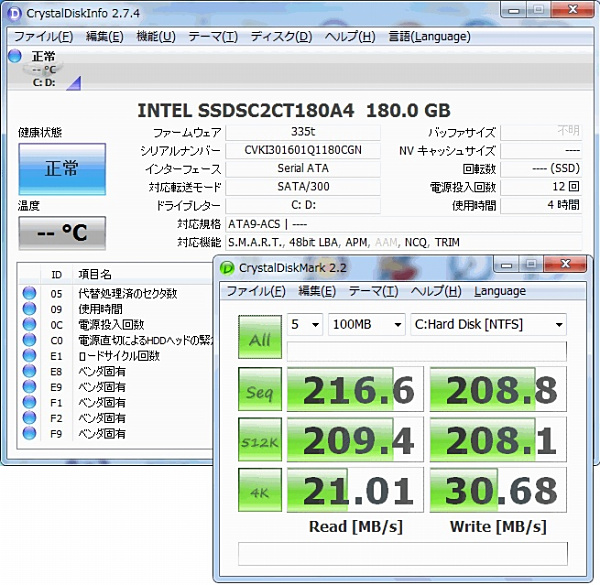The height and width of the screenshot is (585, 600).
Task: Open the ファイル(F) menu in CrystalDiskInfo
Action: [43, 37]
